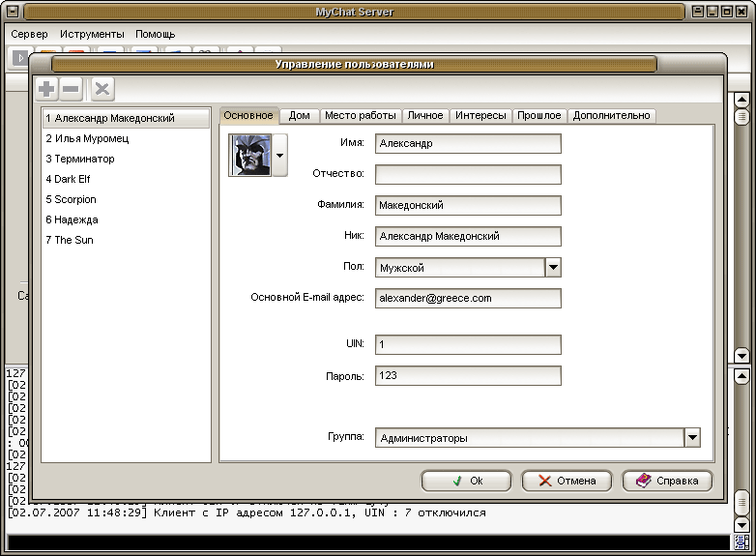The width and height of the screenshot is (756, 556).
Task: Click the log panel scroll up arrow
Action: [x=741, y=376]
